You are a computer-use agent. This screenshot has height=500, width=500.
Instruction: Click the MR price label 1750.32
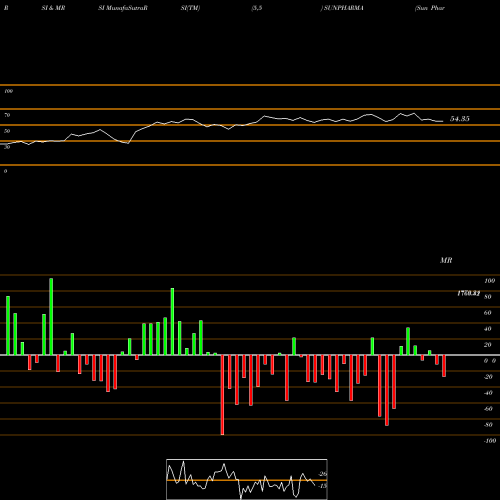point(468,293)
